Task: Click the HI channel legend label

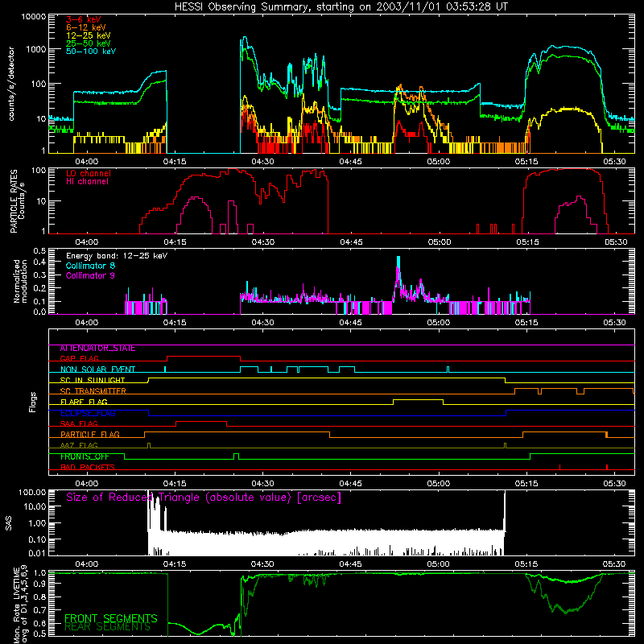Action: [x=87, y=182]
